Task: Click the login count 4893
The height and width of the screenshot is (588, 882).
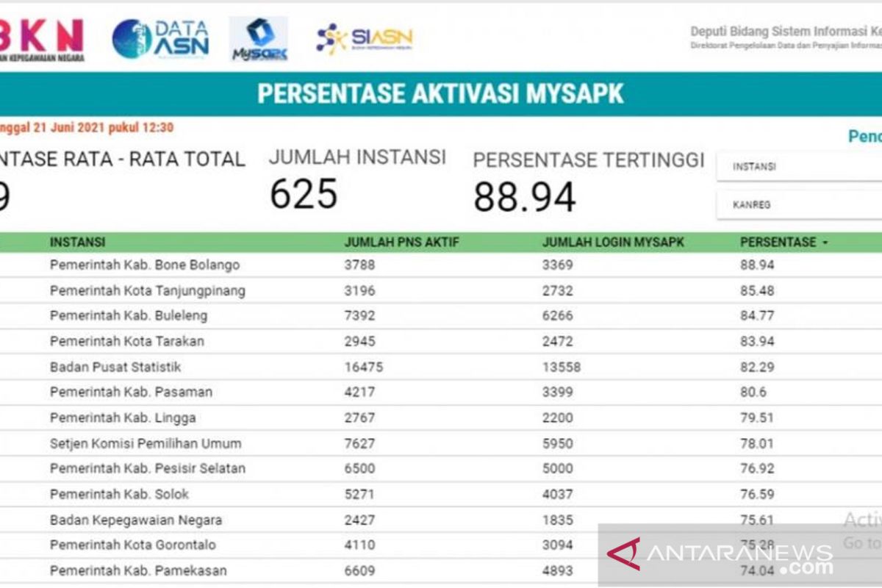Action: pyautogui.click(x=557, y=570)
